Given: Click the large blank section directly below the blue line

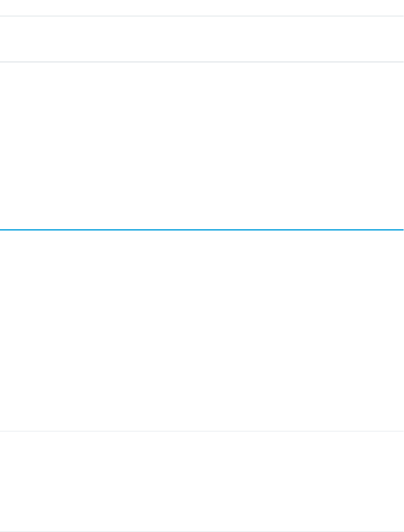Looking at the screenshot, I should tap(202, 331).
